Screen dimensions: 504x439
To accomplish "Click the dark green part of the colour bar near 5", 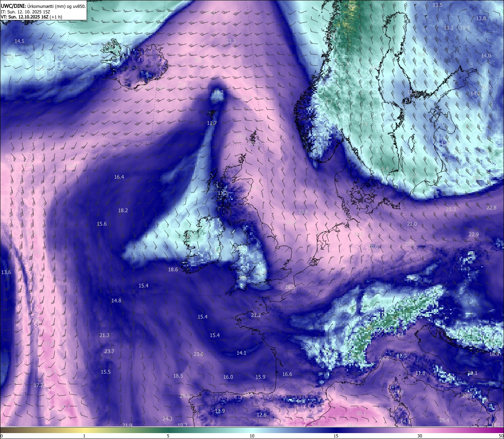I will [168, 430].
